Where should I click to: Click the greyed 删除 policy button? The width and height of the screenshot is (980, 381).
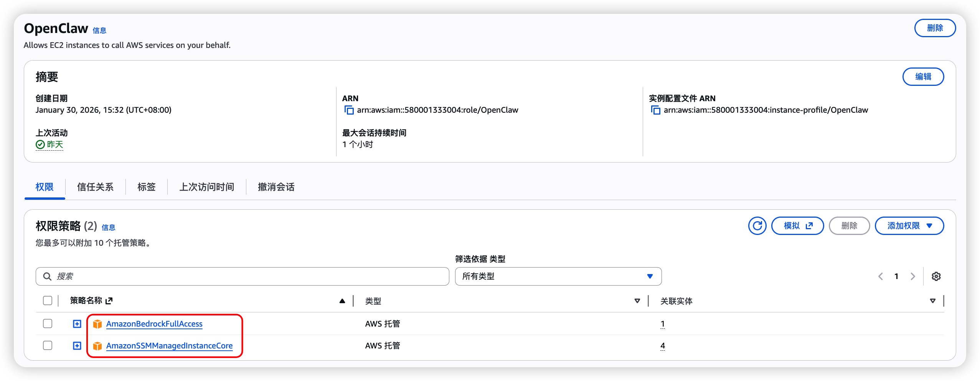[x=849, y=226]
